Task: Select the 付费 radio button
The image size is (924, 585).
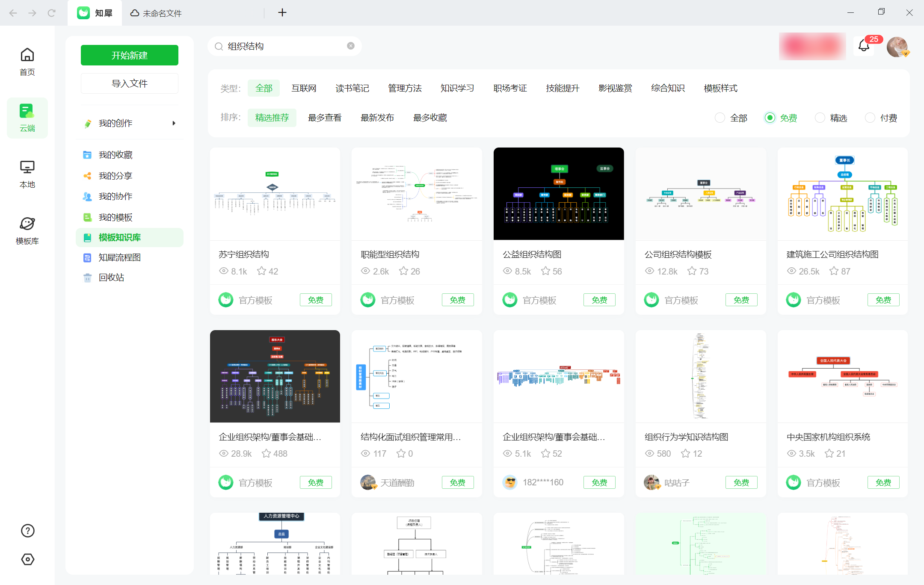Action: click(870, 118)
